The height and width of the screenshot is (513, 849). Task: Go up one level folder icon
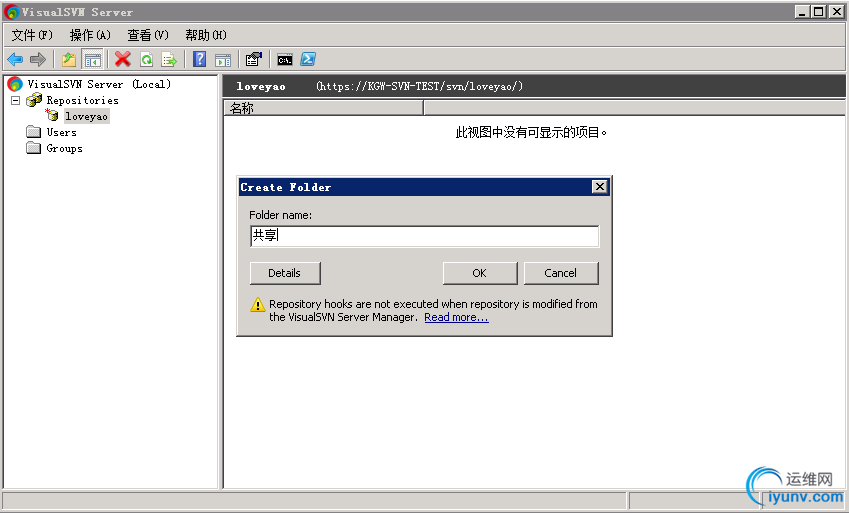pos(69,60)
